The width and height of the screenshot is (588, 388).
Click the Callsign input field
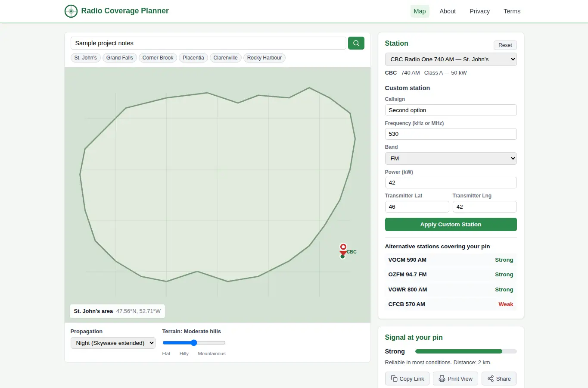[x=451, y=110]
